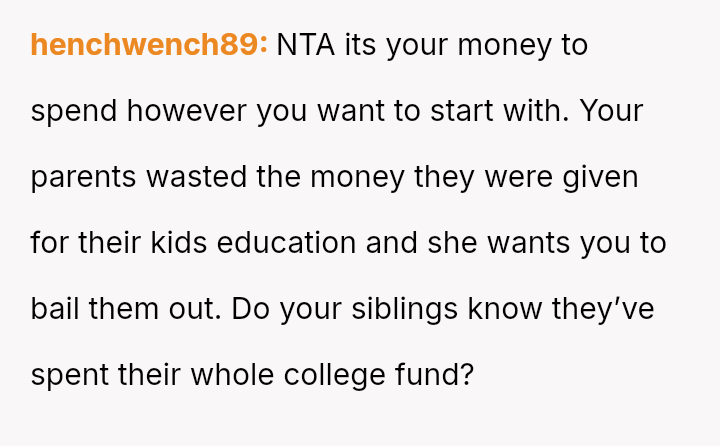Image resolution: width=720 pixels, height=446 pixels.
Task: Open henchwench89's user profile link
Action: click(x=149, y=45)
